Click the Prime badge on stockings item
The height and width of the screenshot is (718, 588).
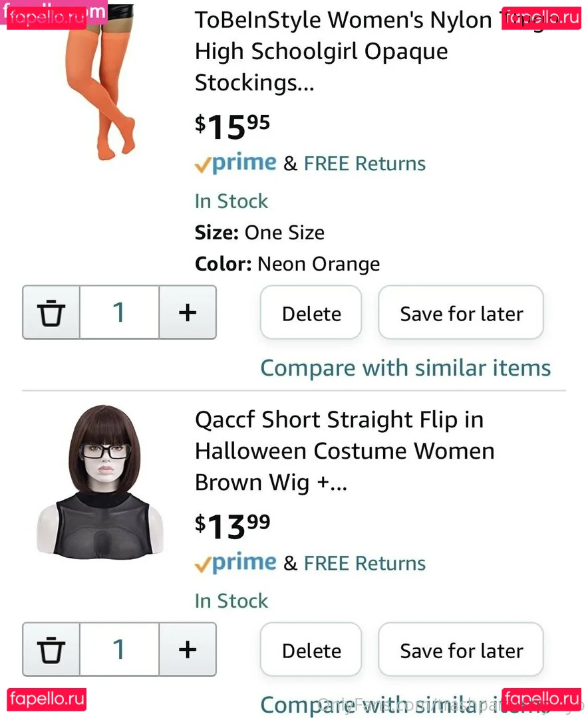[235, 164]
